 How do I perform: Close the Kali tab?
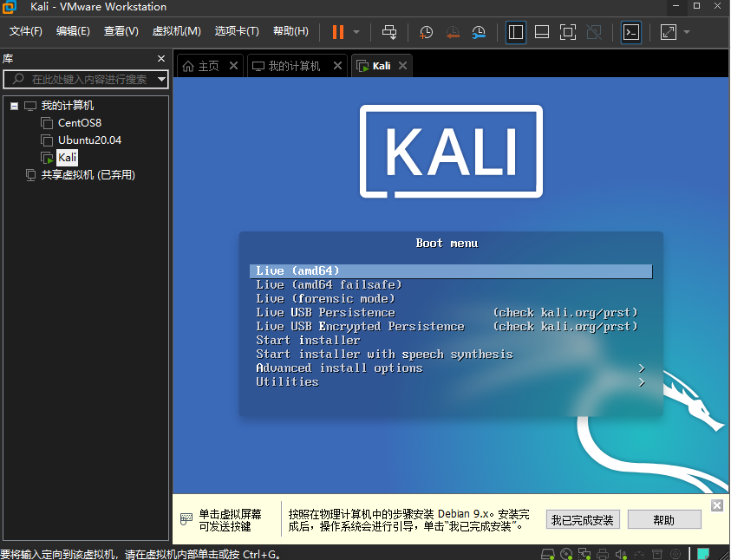[403, 66]
